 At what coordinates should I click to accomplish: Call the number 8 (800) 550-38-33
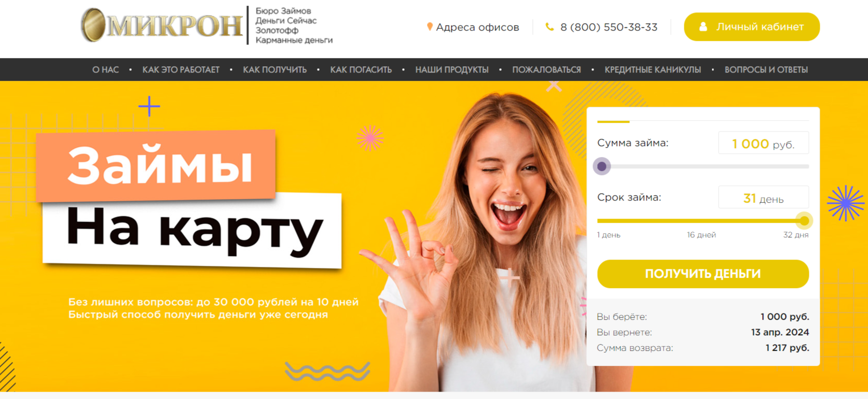[609, 27]
